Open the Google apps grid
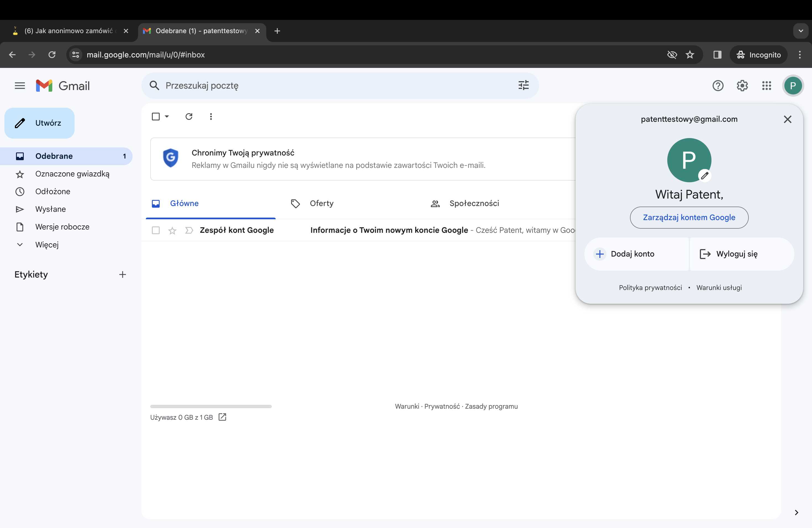 (766, 86)
